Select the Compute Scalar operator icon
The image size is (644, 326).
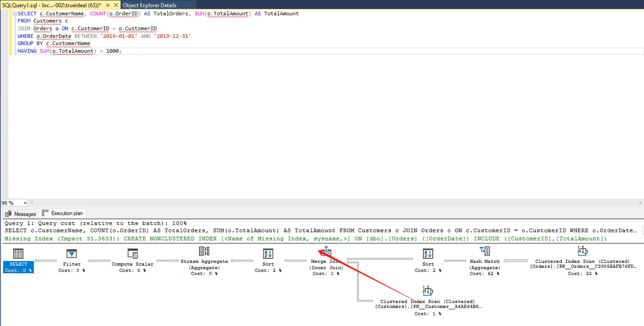coord(132,253)
